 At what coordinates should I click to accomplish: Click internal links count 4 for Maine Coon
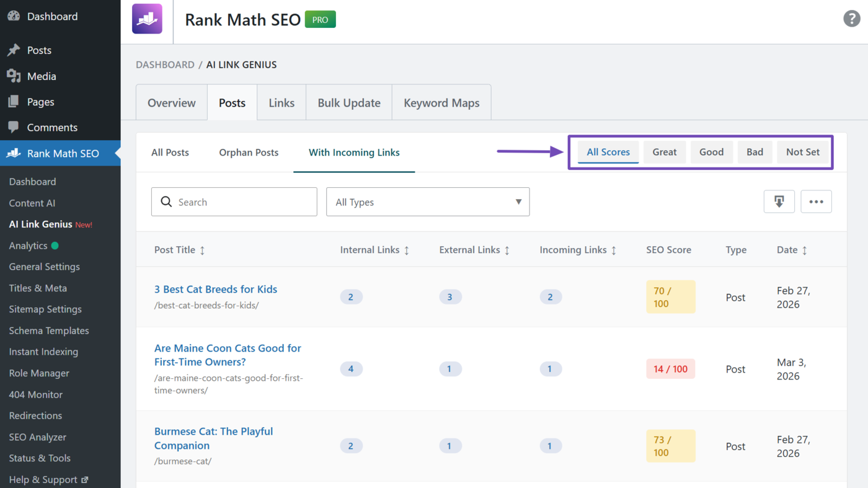click(351, 369)
